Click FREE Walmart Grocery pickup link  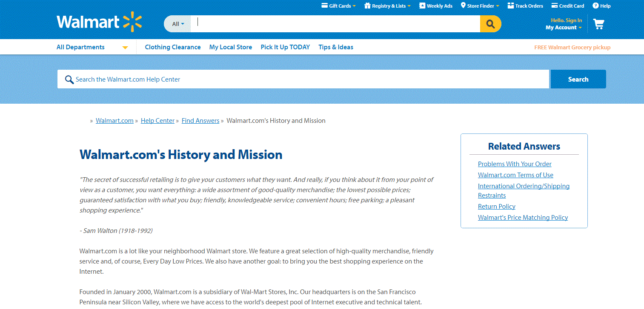pyautogui.click(x=572, y=48)
